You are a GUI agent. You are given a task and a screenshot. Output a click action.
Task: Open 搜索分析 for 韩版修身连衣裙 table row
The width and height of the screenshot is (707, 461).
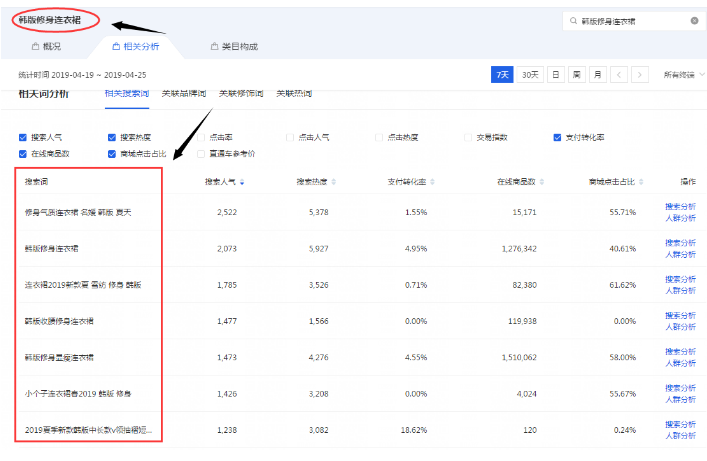click(680, 243)
